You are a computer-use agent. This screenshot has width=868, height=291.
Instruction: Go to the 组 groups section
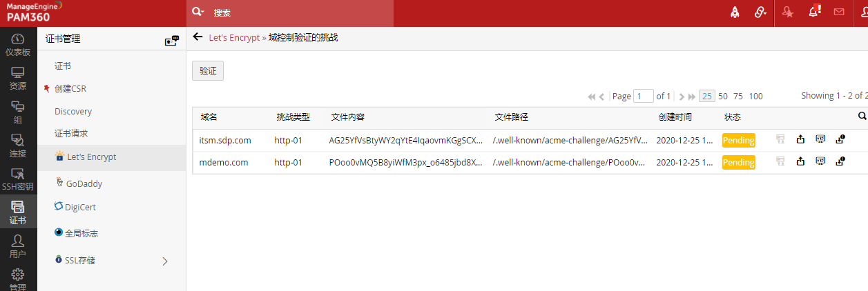(x=18, y=112)
